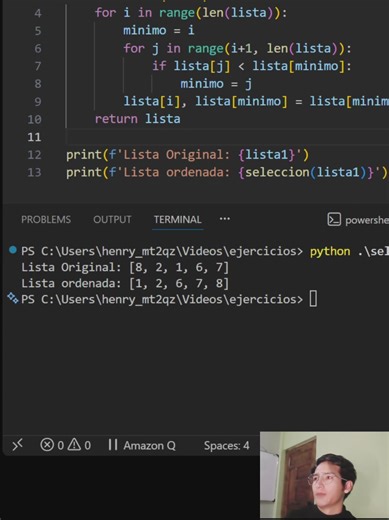Viewport: 389px width, 520px height.
Task: Click the warnings triangle icon in status bar
Action: (x=74, y=445)
